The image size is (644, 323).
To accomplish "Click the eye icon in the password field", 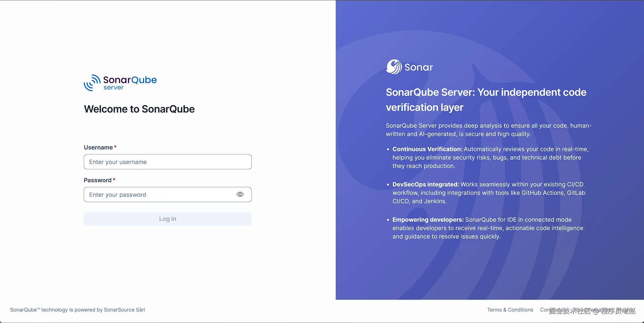I will [x=240, y=194].
